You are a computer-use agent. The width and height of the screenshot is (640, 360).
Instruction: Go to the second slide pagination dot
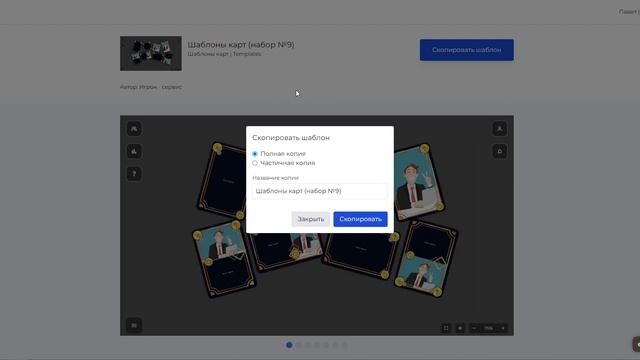(298, 345)
